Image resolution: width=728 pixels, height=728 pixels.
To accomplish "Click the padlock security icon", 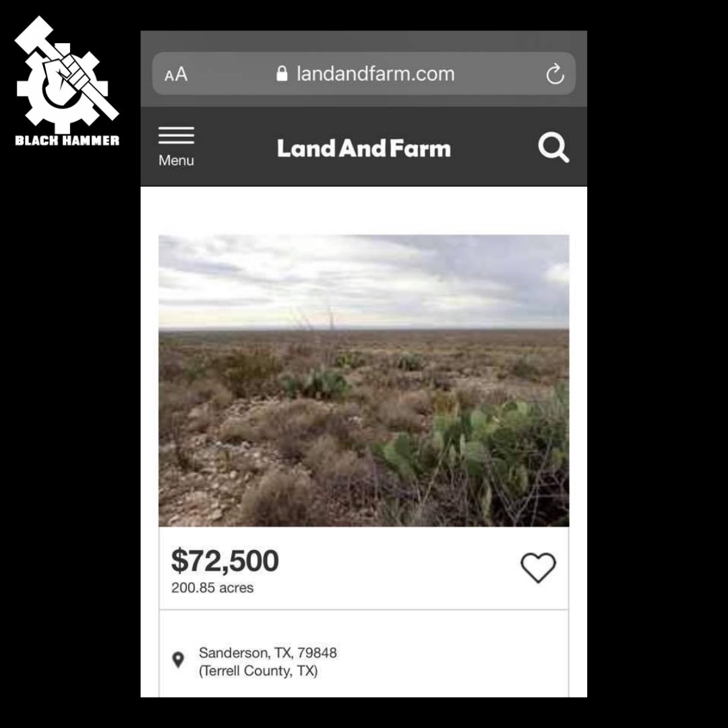I will [x=282, y=73].
